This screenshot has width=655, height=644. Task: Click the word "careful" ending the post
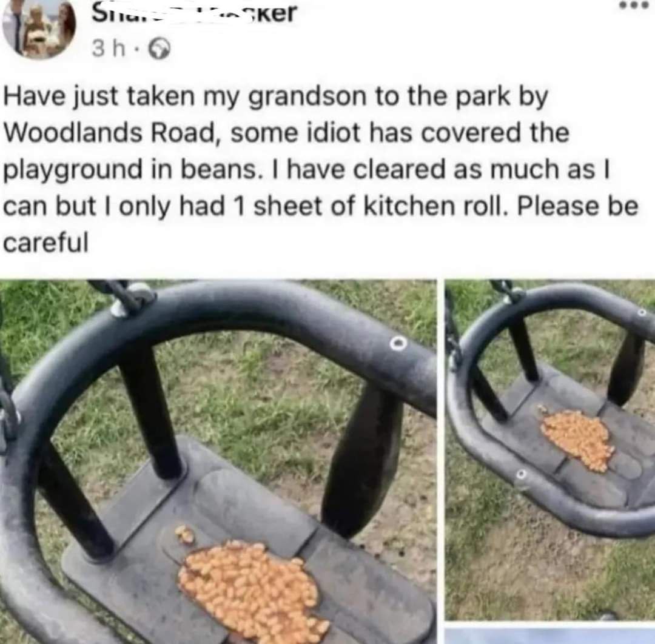46,242
